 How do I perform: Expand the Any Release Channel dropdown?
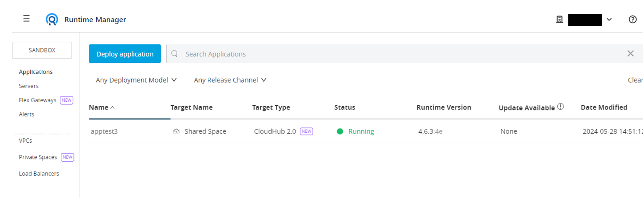(x=230, y=80)
